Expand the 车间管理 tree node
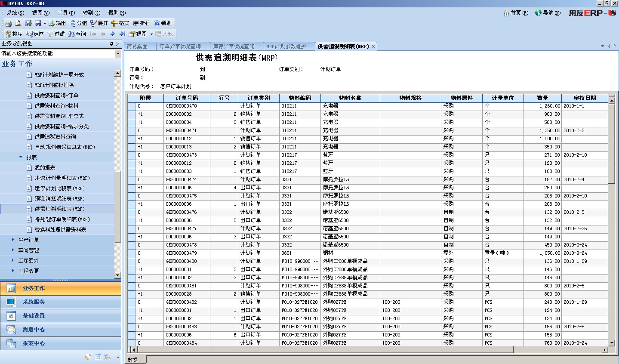Image resolution: width=619 pixels, height=364 pixels. tap(13, 250)
